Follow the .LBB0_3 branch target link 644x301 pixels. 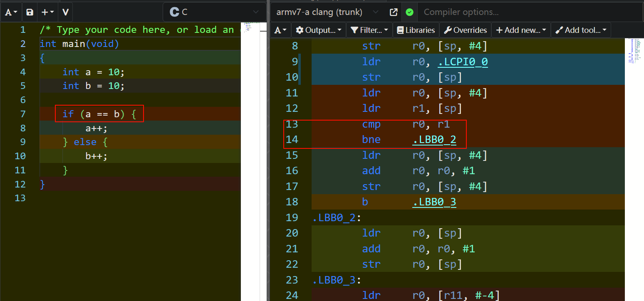tap(434, 202)
